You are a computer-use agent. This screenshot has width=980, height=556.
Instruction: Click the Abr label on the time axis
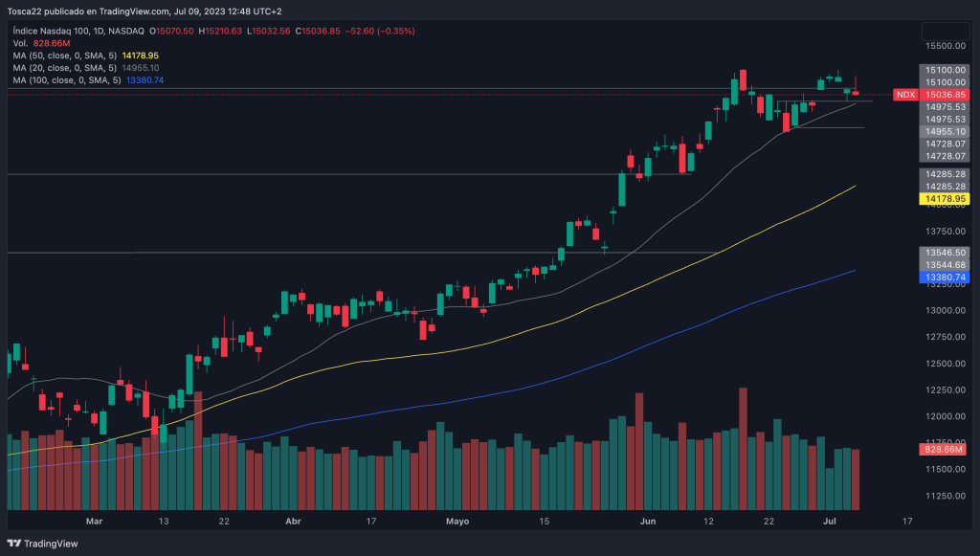(x=294, y=522)
